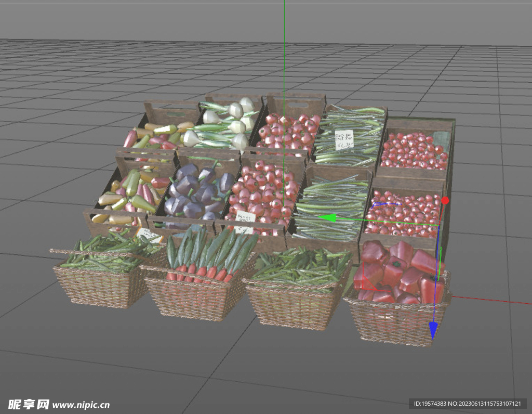Screen dimensions: 532x414
Task: Click the price tag on green onions crate
Action: [x=344, y=139]
